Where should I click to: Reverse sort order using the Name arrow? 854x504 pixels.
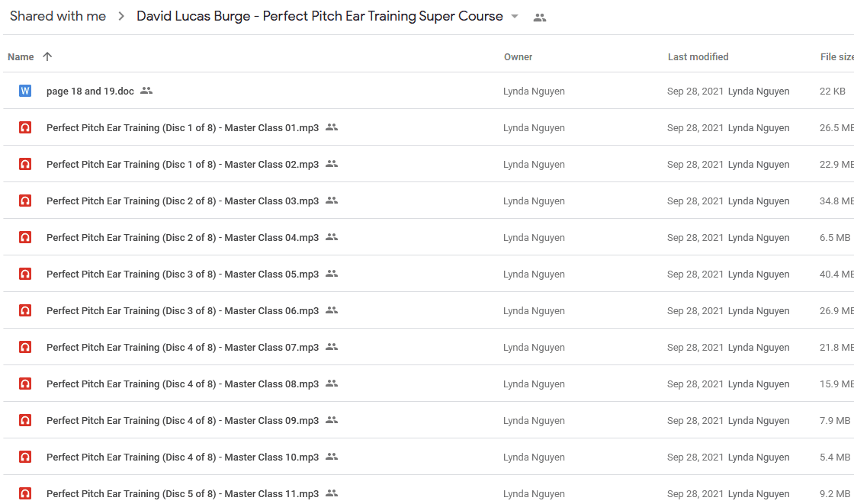(x=47, y=56)
